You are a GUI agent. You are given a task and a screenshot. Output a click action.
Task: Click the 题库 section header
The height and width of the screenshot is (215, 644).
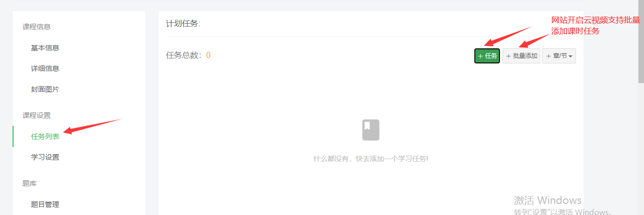tap(29, 183)
